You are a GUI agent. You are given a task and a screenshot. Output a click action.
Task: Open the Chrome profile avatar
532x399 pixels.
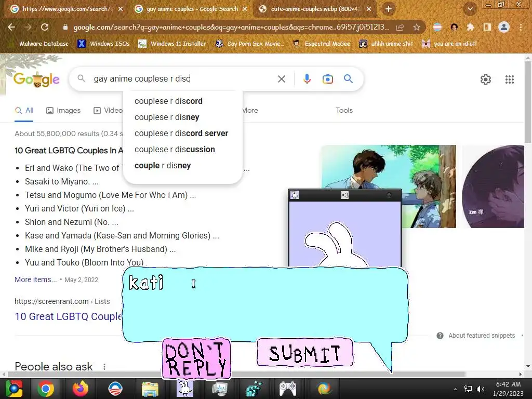504,27
